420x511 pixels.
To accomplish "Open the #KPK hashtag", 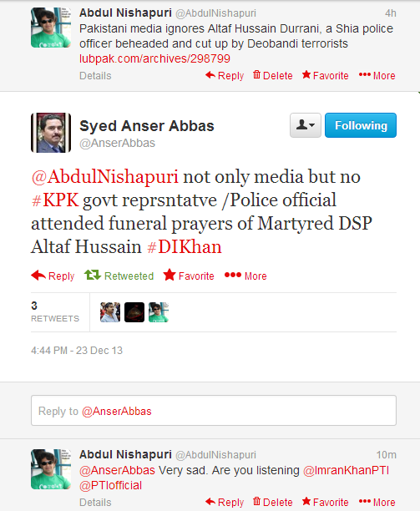I will pyautogui.click(x=55, y=200).
